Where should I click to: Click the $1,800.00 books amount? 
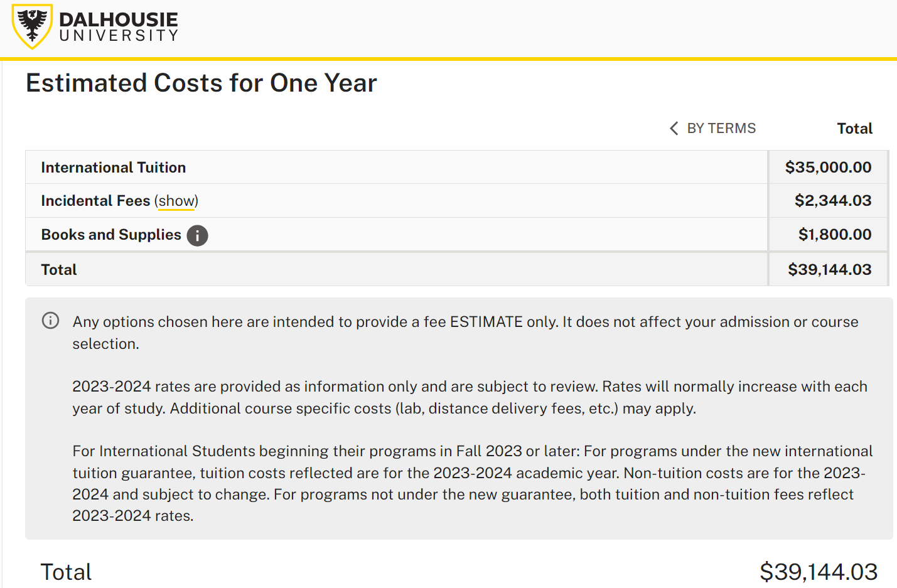click(835, 235)
